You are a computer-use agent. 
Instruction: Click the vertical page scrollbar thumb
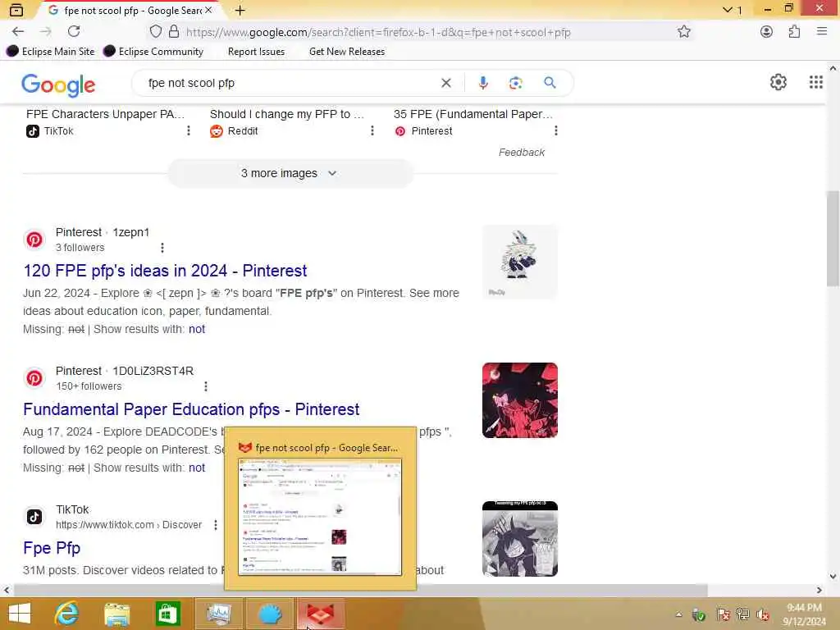[x=833, y=239]
